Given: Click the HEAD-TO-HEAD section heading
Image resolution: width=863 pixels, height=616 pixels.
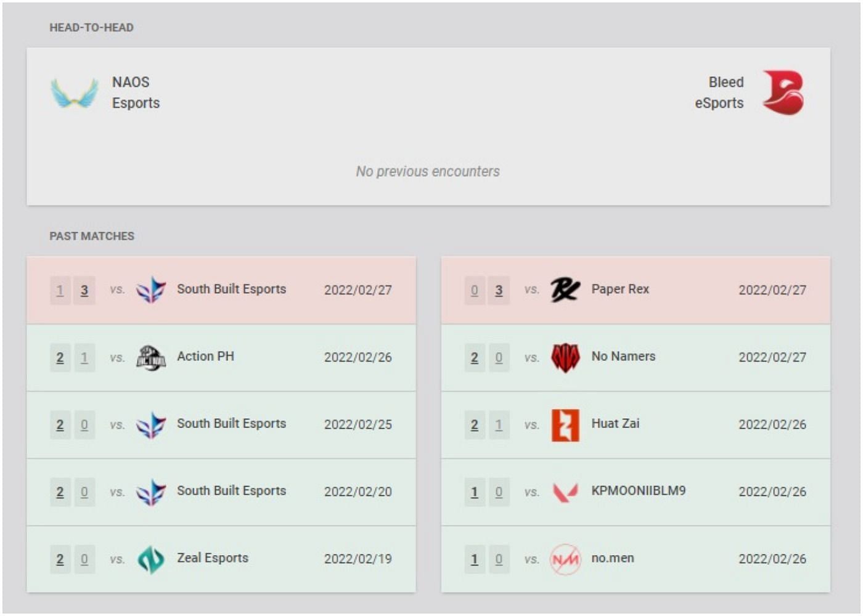Looking at the screenshot, I should coord(91,28).
